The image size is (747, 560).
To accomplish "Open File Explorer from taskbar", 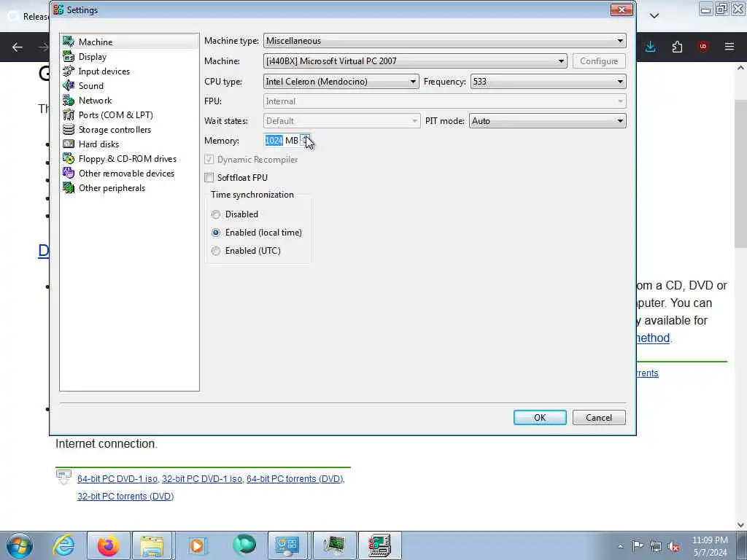I will click(152, 545).
